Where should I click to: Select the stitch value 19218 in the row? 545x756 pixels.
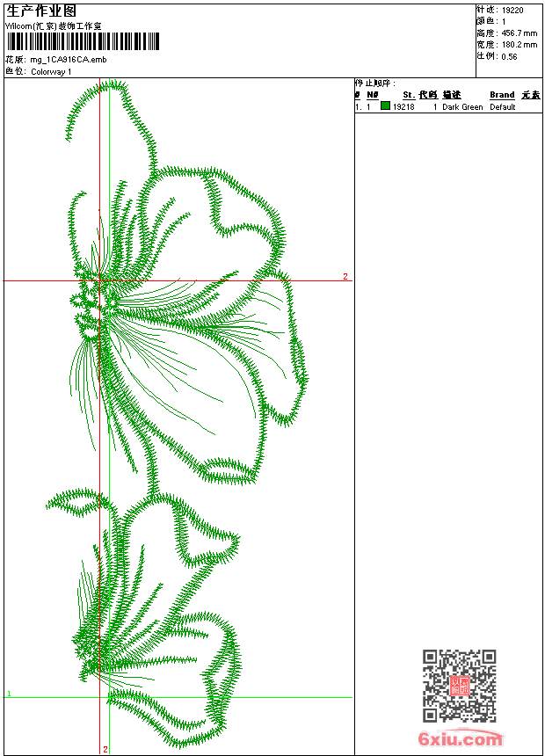pos(403,106)
